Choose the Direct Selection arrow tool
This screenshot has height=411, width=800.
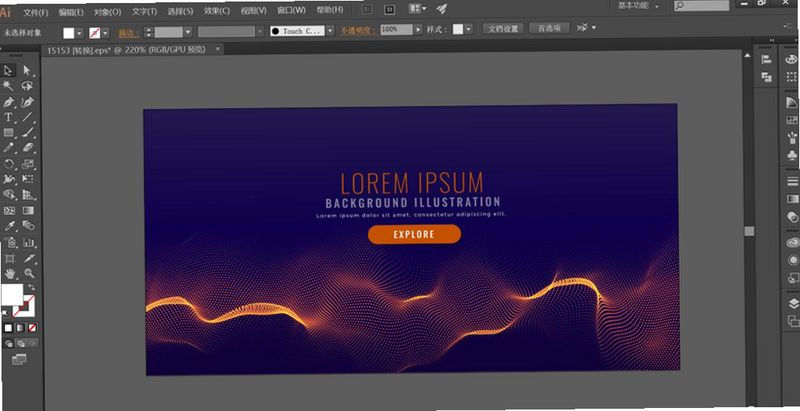point(27,70)
